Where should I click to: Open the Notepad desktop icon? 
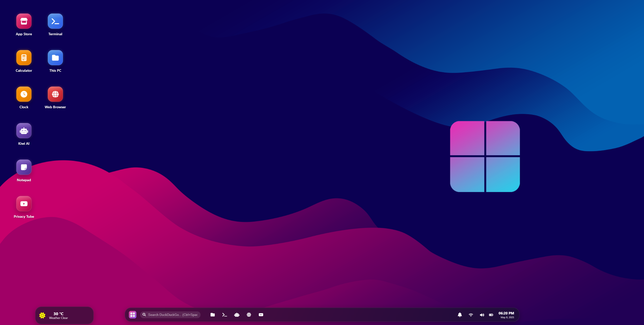click(24, 167)
